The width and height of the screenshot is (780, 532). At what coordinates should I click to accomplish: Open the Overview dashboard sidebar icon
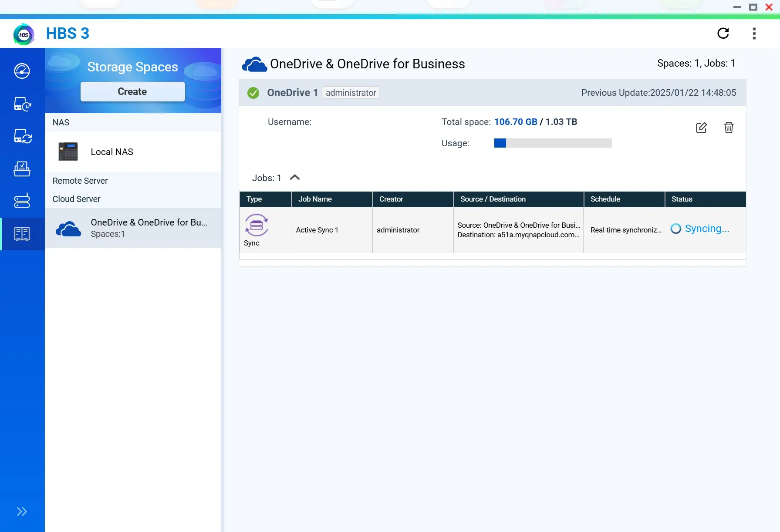pyautogui.click(x=22, y=71)
